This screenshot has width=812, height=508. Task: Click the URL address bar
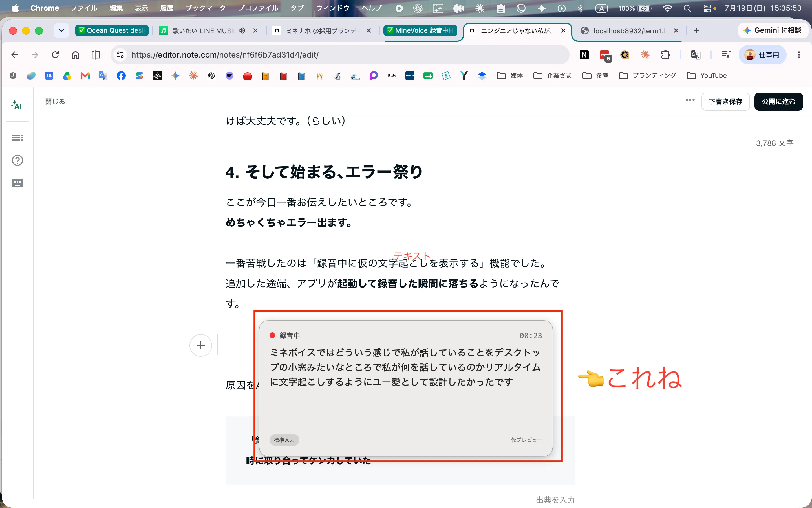coord(341,55)
